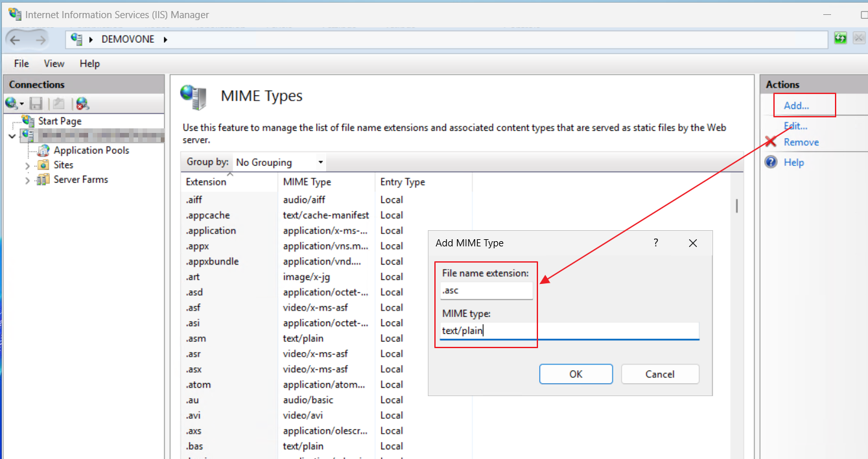Click the MIME Types globe server icon
This screenshot has width=868, height=459.
point(194,97)
